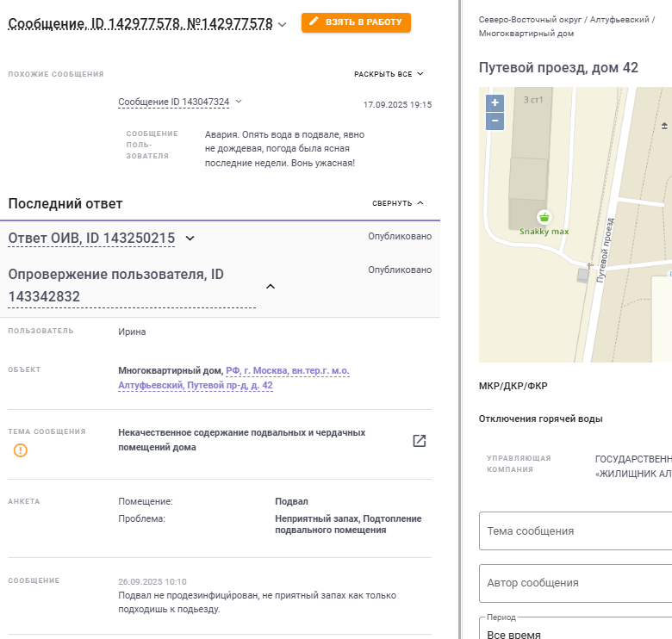Zoom in on the map
The width and height of the screenshot is (672, 639).
coord(495,102)
